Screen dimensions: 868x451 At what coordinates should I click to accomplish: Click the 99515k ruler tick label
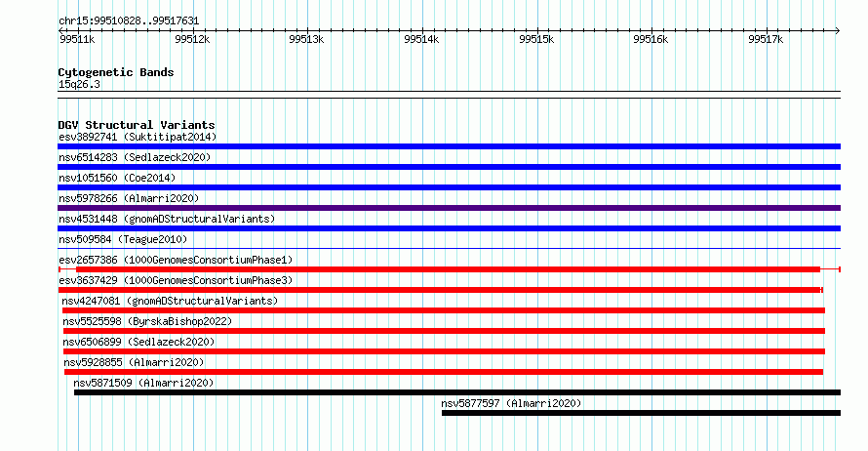(536, 39)
